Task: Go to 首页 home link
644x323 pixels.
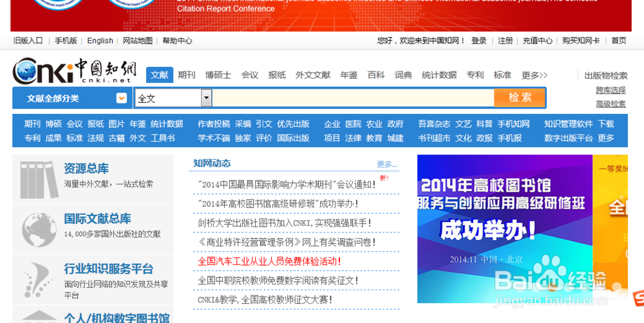Action: [x=618, y=41]
